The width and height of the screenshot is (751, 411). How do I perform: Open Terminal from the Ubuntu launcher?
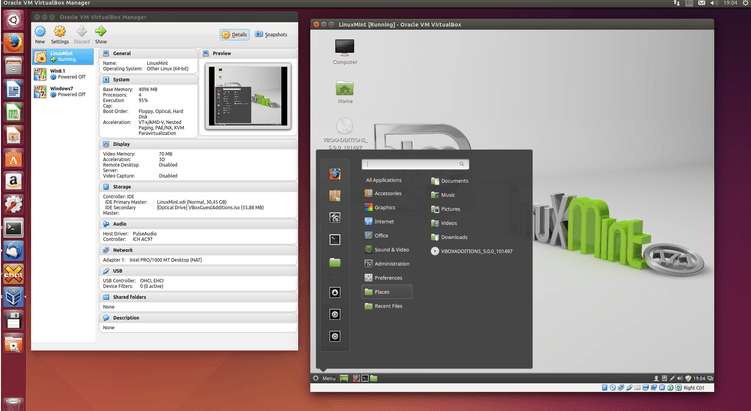click(x=13, y=228)
